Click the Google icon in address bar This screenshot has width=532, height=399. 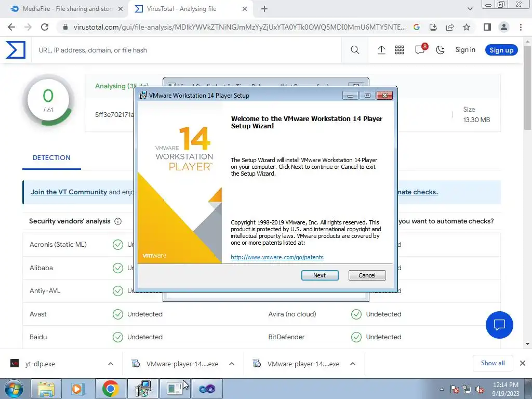click(417, 27)
